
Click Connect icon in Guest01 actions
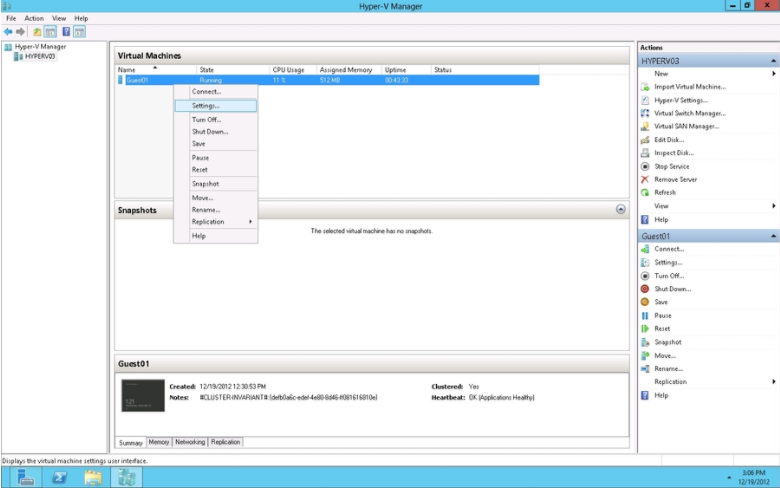(645, 249)
